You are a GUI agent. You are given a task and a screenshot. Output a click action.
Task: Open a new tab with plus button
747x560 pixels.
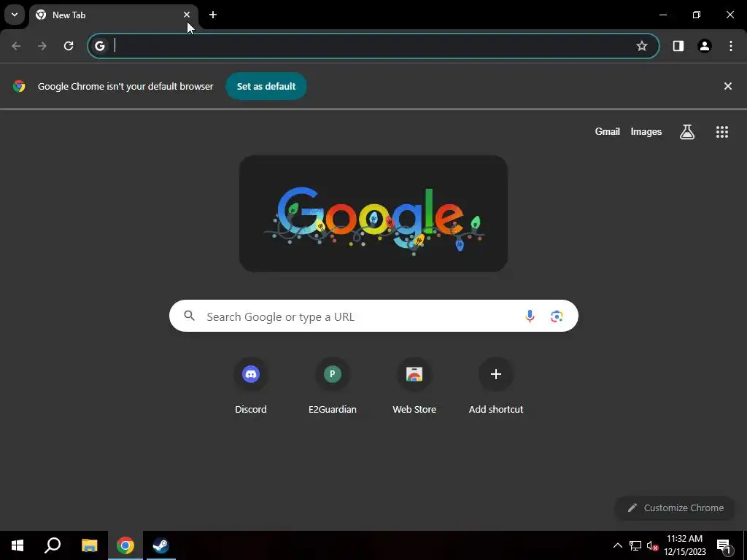(213, 15)
